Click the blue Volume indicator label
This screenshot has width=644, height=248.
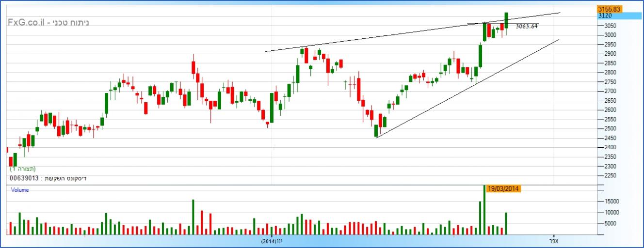point(20,190)
